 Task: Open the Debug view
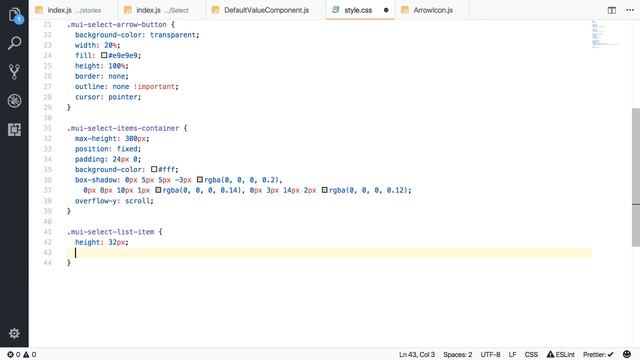pos(14,101)
